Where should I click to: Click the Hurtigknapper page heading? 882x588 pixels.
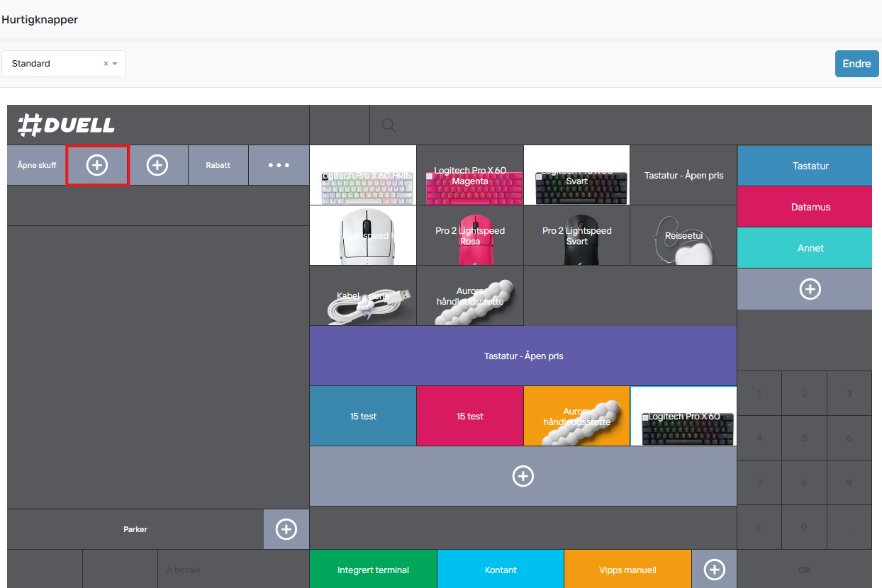40,20
